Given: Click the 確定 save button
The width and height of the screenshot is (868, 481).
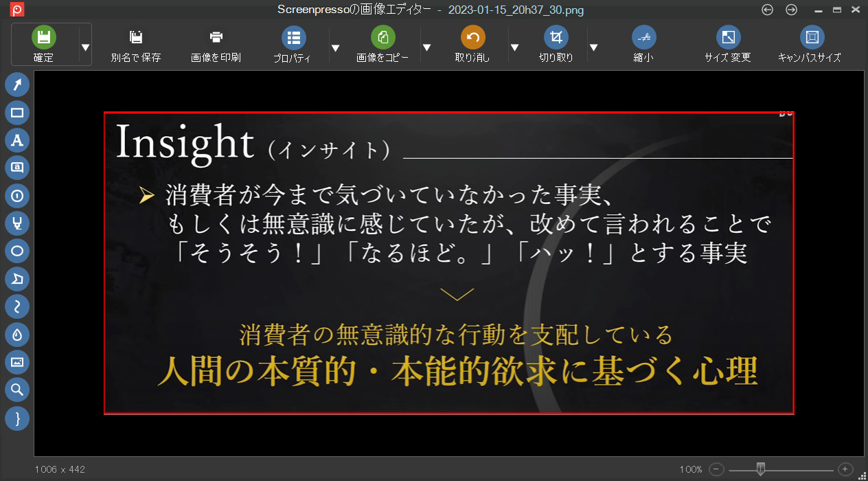Looking at the screenshot, I should click(44, 44).
